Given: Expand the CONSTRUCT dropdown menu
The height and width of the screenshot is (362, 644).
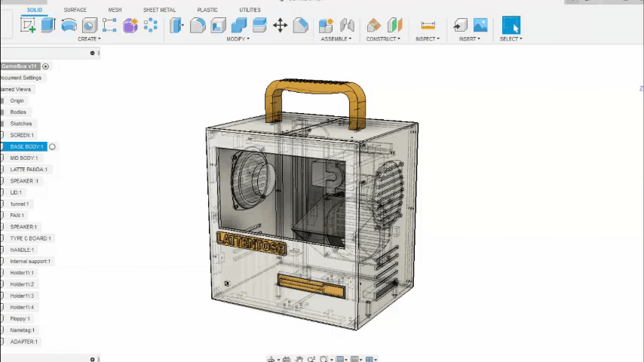Looking at the screenshot, I should tap(383, 39).
